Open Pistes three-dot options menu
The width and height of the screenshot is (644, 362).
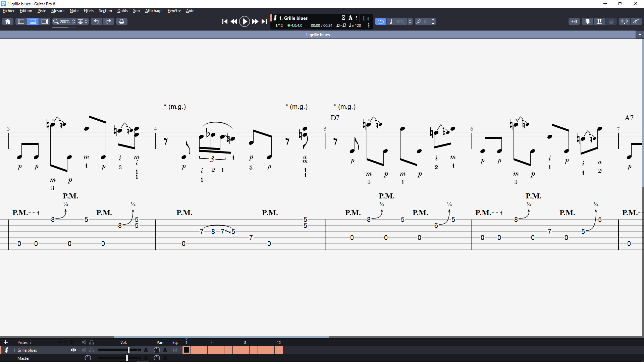tap(31, 342)
